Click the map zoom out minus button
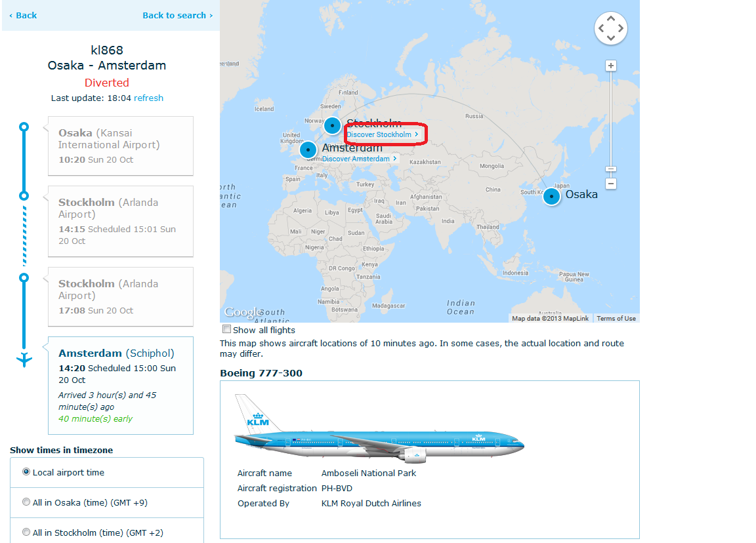The height and width of the screenshot is (543, 756). click(x=611, y=184)
